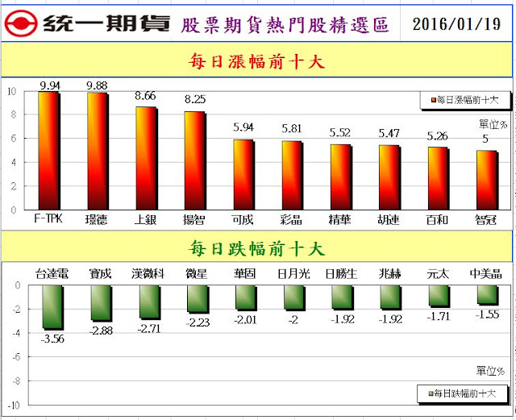The height and width of the screenshot is (420, 516).
Task: Click the -1.55 data label
Action: point(487,314)
